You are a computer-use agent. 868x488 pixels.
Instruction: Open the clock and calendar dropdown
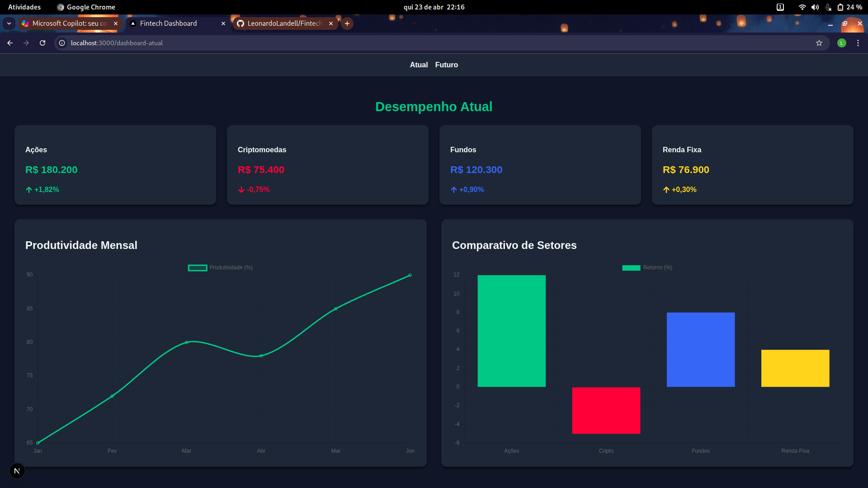pos(434,7)
